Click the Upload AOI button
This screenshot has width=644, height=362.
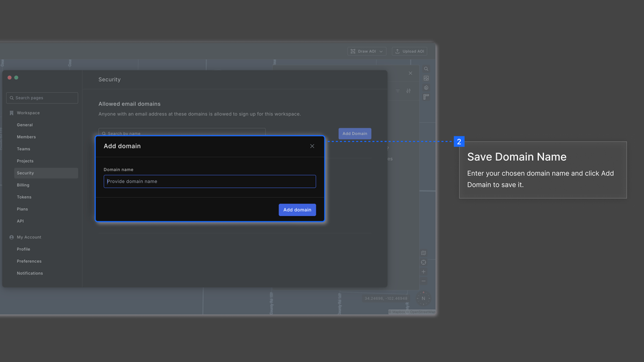click(x=409, y=52)
